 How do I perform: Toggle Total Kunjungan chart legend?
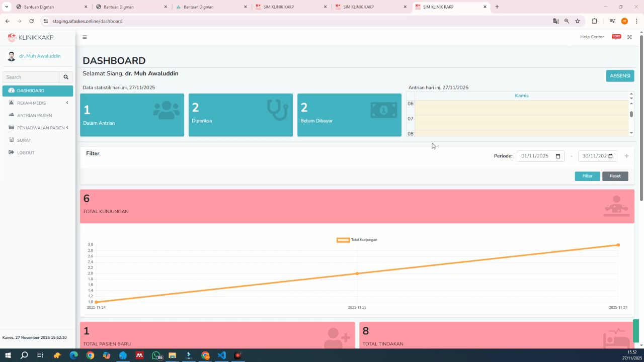tap(357, 240)
